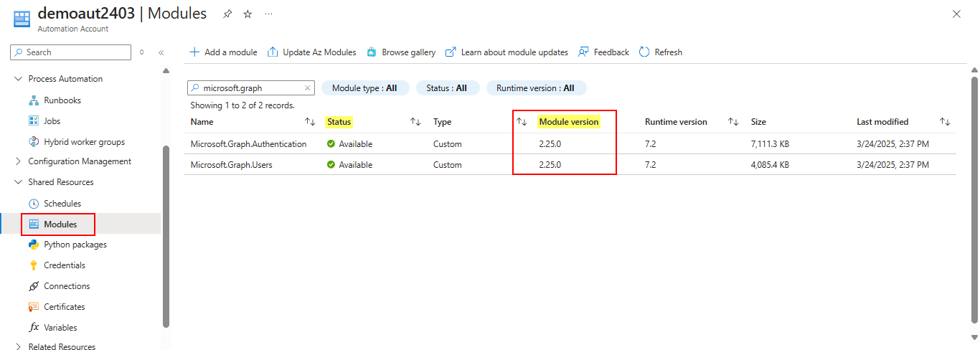The image size is (980, 350).
Task: Open the Status : All filter
Action: (446, 88)
